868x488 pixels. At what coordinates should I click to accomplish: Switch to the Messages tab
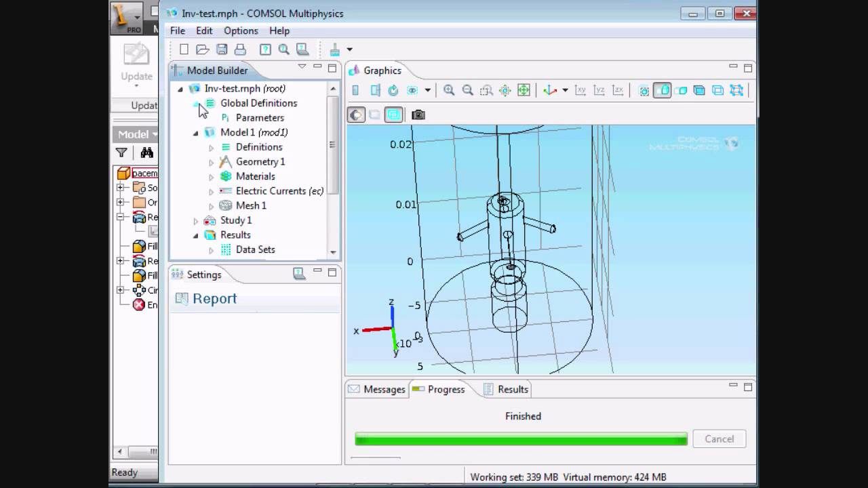(x=377, y=389)
